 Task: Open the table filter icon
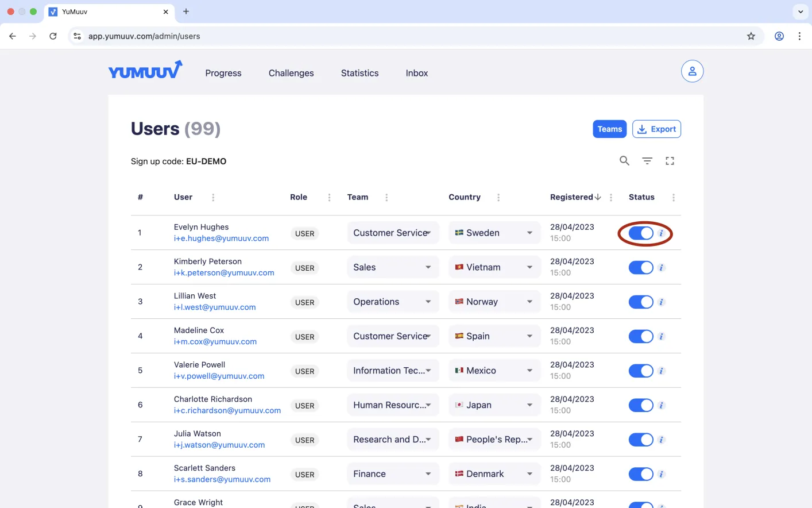click(x=647, y=161)
